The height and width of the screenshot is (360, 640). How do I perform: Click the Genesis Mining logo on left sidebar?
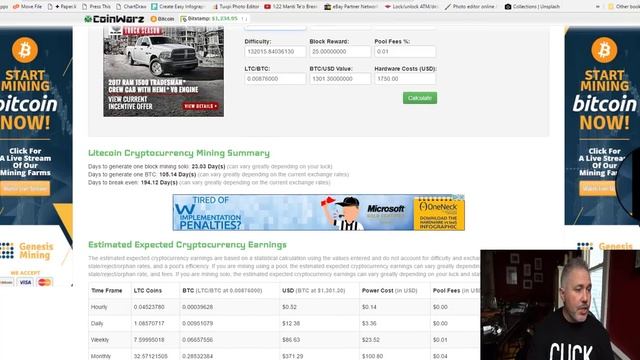click(27, 251)
